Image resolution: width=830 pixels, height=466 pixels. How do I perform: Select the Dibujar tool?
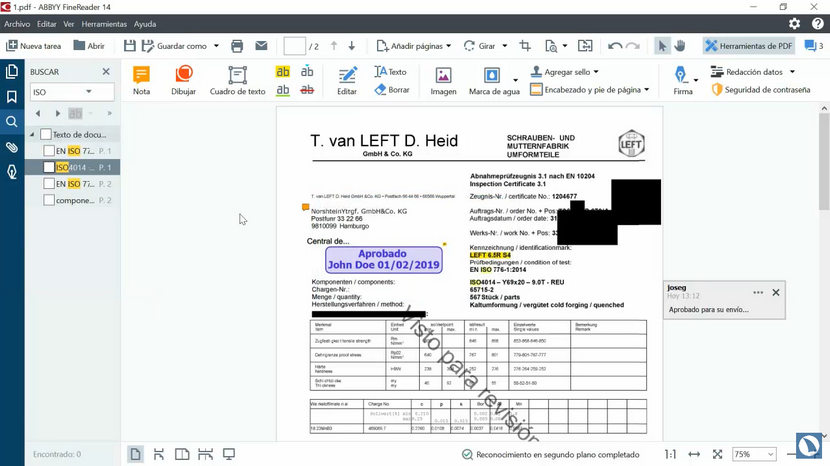point(184,80)
